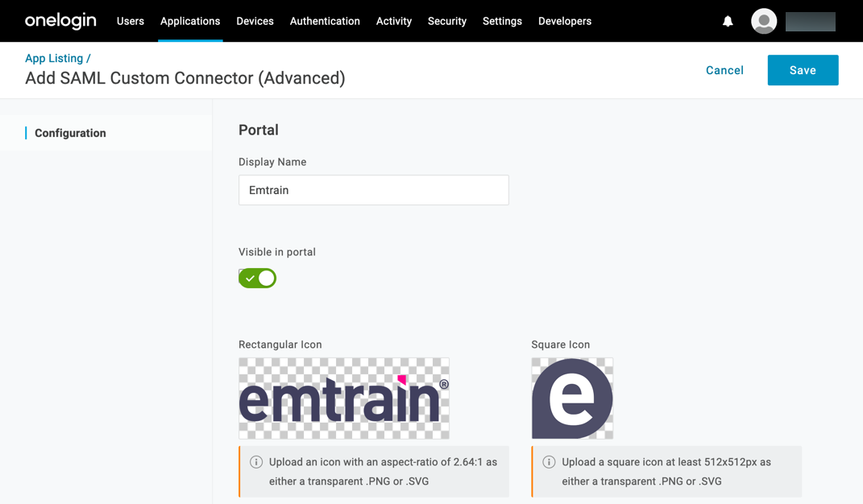863x504 pixels.
Task: Select the square 'e' icon image
Action: (572, 399)
